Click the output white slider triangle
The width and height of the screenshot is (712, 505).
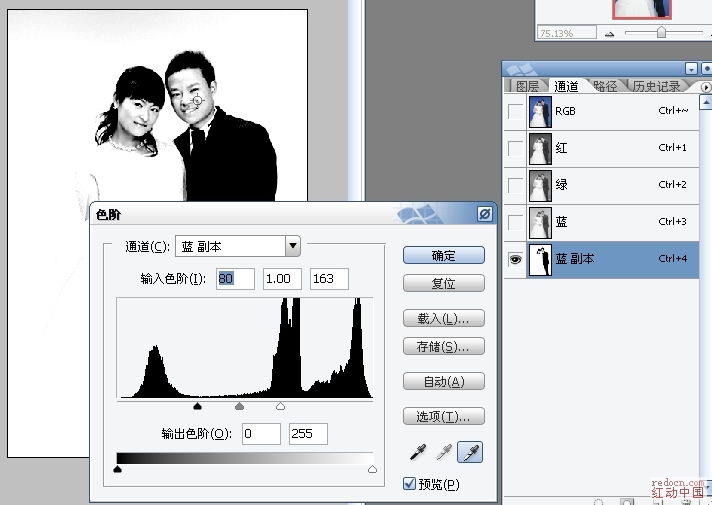(372, 469)
